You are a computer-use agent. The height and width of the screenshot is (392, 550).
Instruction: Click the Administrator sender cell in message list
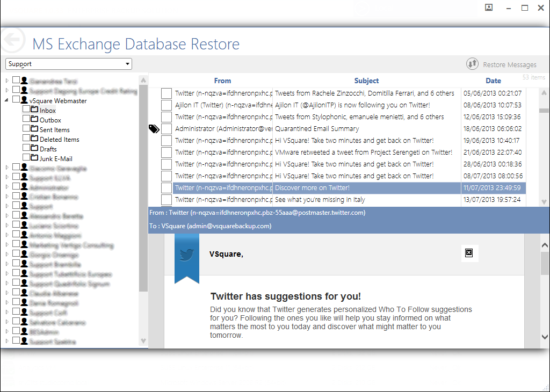point(223,129)
